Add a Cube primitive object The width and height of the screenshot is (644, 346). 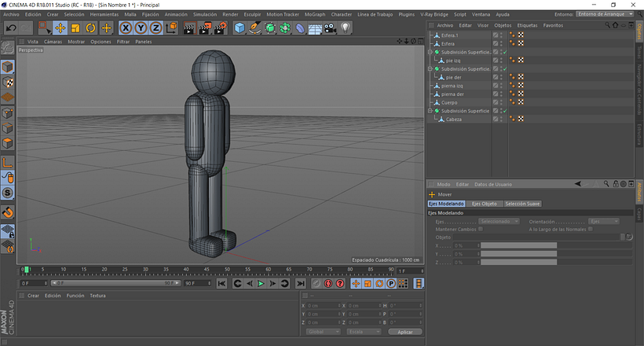[240, 28]
